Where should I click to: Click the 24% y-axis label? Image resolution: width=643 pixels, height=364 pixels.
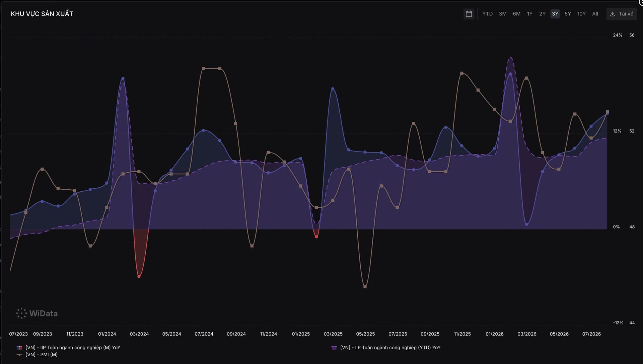click(618, 35)
